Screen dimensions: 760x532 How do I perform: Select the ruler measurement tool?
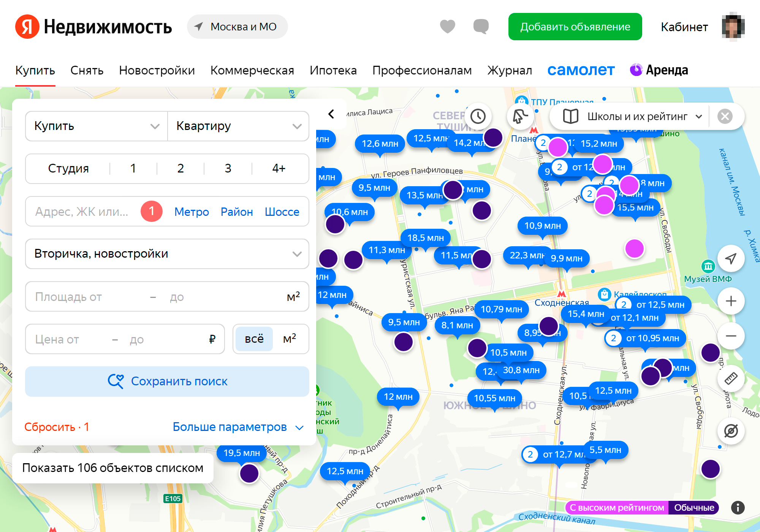pyautogui.click(x=731, y=378)
